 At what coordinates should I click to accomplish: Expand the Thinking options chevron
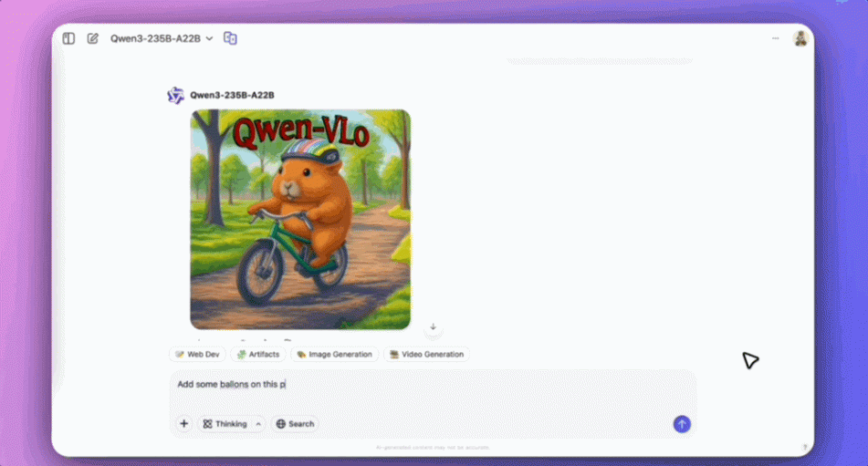point(258,424)
